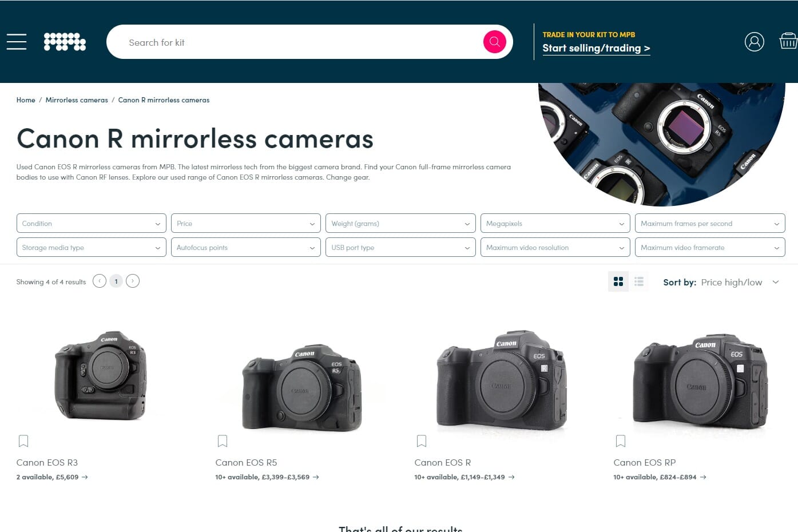This screenshot has height=532, width=798.
Task: Open Canon EOS R3 title link
Action: 47,462
